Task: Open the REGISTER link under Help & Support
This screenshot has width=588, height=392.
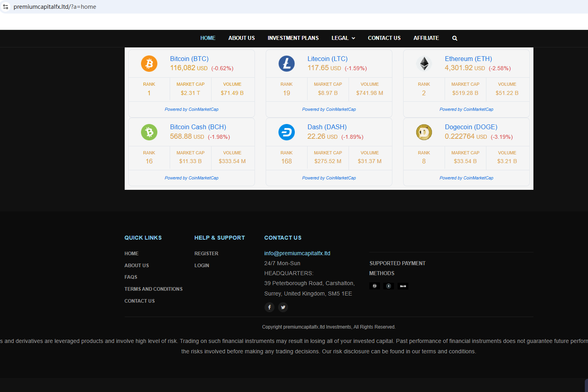Action: 206,254
